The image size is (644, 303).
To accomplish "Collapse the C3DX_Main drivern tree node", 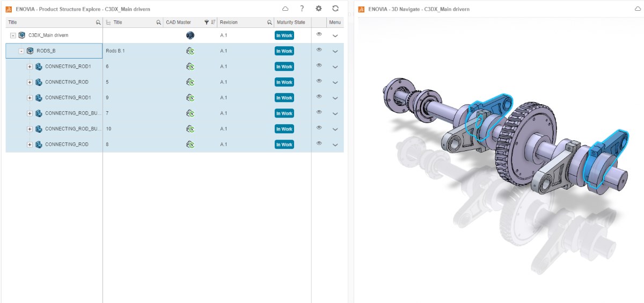I will tap(13, 35).
